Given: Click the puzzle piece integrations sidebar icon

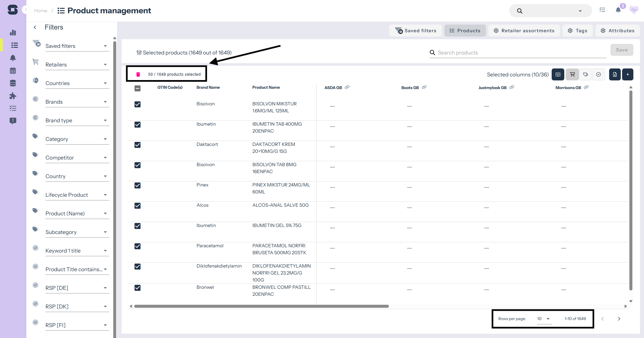Looking at the screenshot, I should (13, 96).
